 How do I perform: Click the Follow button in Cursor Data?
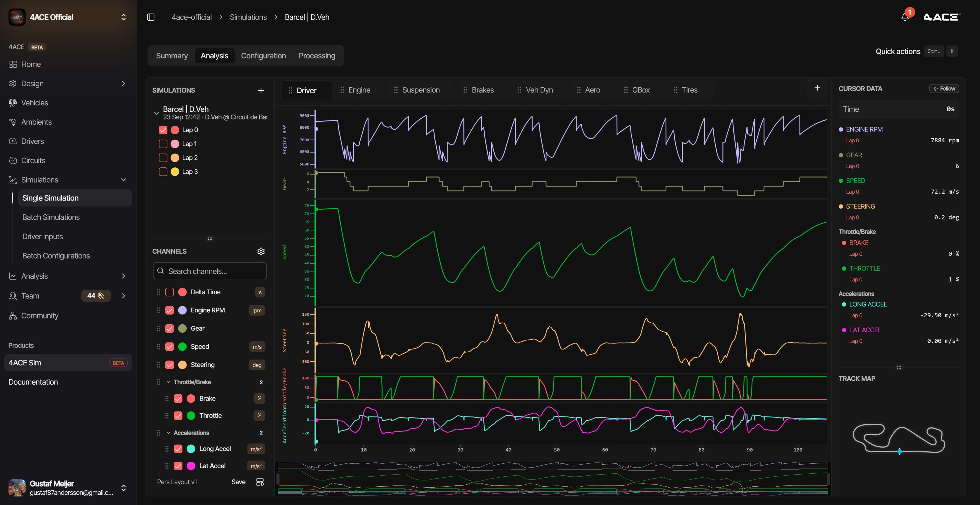tap(944, 89)
